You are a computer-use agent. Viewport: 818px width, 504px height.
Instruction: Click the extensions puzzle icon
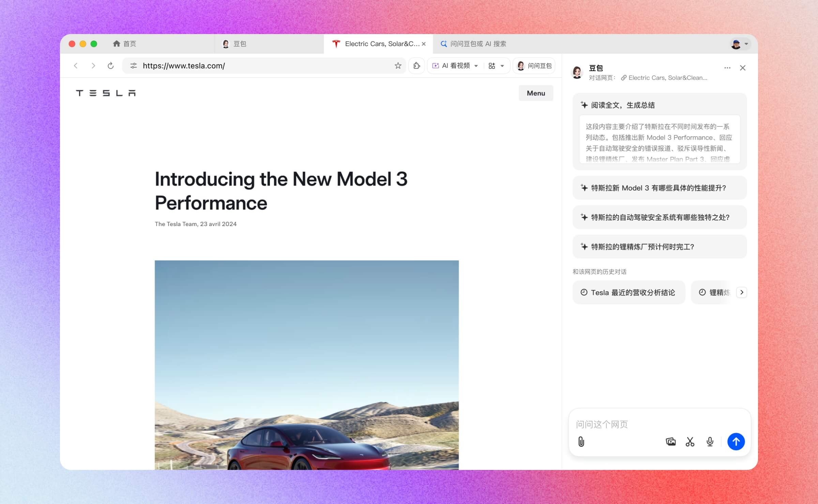416,66
